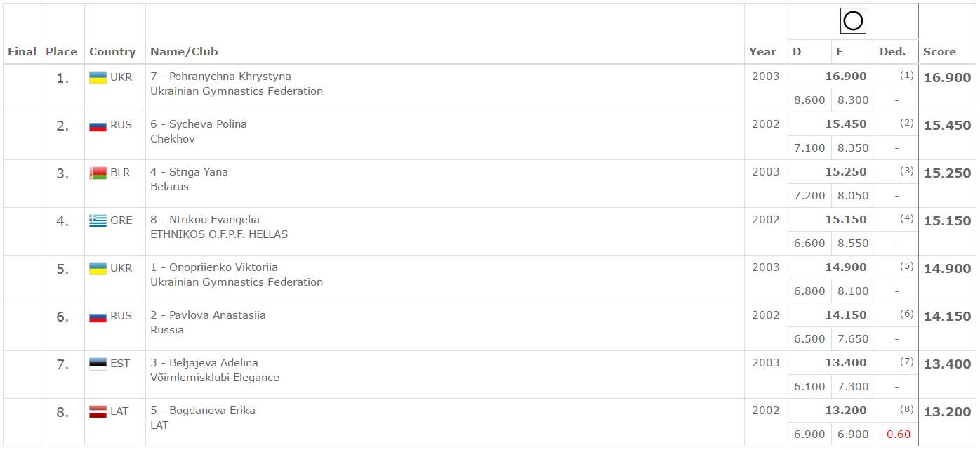
Task: Click the Russia flag next to Sycheva Polina
Action: click(98, 125)
